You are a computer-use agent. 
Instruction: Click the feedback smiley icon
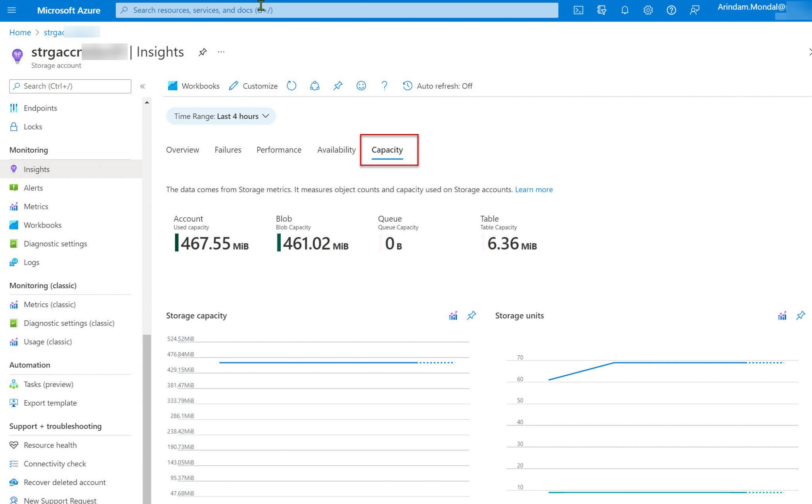tap(361, 86)
